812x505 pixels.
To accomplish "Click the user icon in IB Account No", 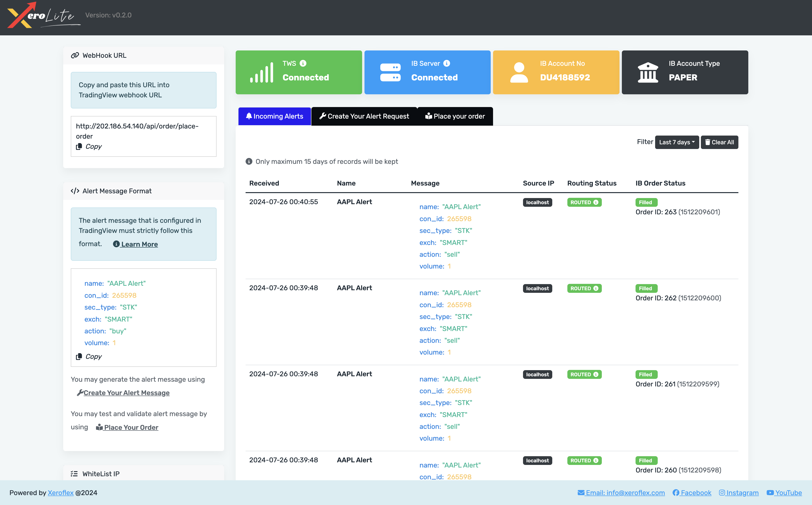I will tap(519, 72).
